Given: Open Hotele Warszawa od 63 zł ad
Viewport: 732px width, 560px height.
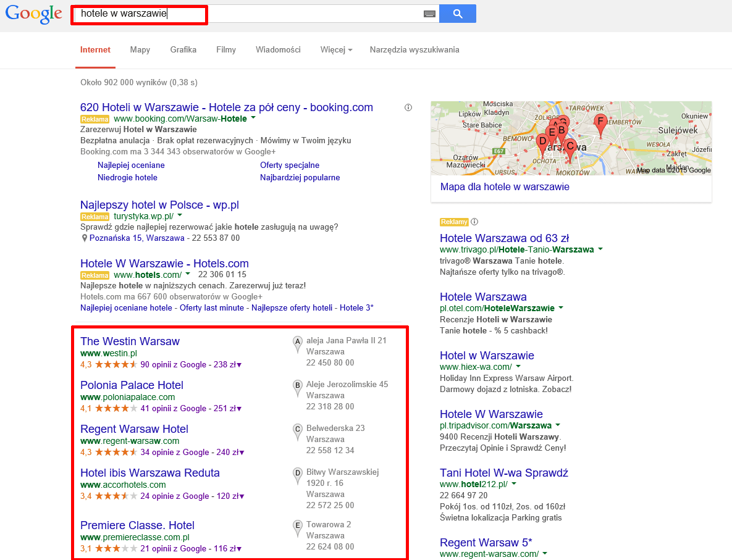Looking at the screenshot, I should click(504, 238).
